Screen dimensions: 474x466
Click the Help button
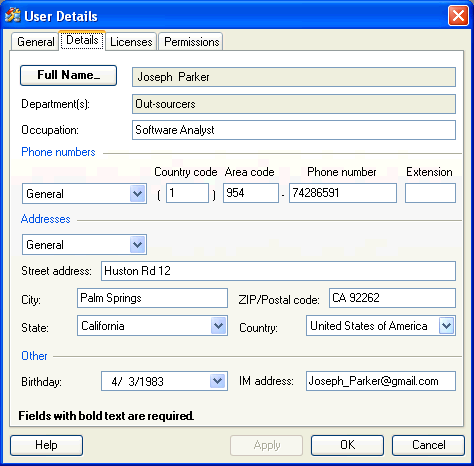tap(46, 445)
